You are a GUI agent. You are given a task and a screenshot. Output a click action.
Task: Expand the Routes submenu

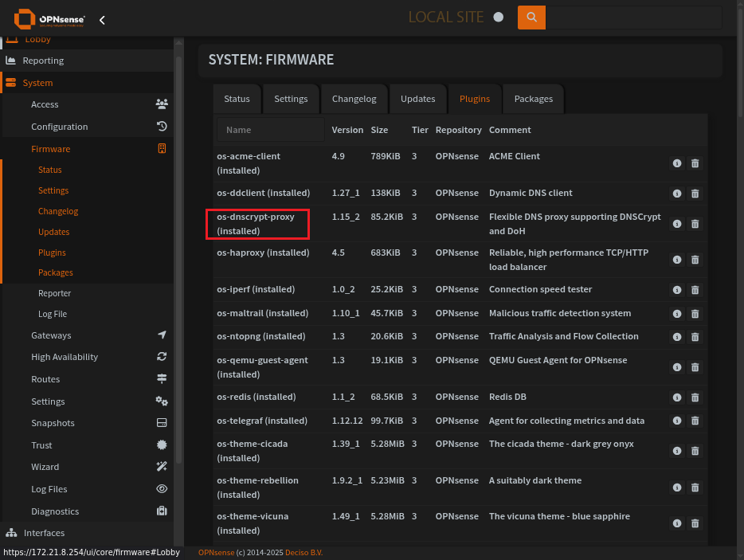(x=88, y=379)
